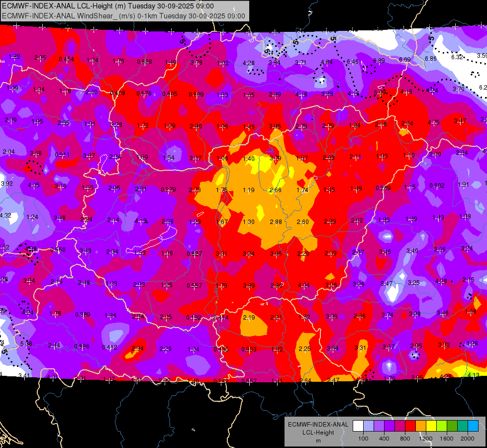Click the wind shear value 2.19
The width and height of the screenshot is (487, 448).
[249, 318]
